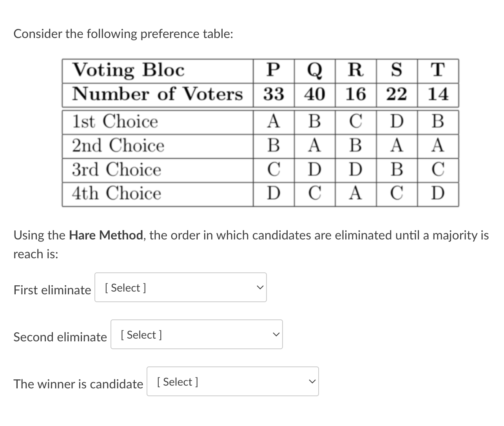This screenshot has height=426, width=504.
Task: Open the First eliminate dropdown
Action: (180, 288)
